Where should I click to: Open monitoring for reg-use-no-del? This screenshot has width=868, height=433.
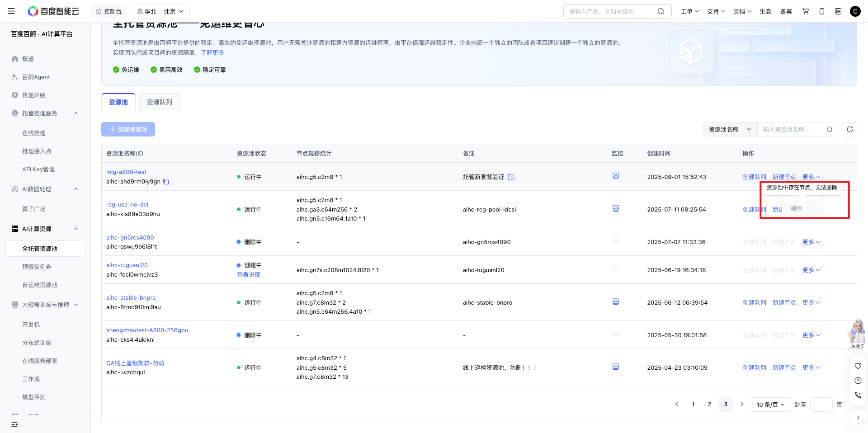615,208
